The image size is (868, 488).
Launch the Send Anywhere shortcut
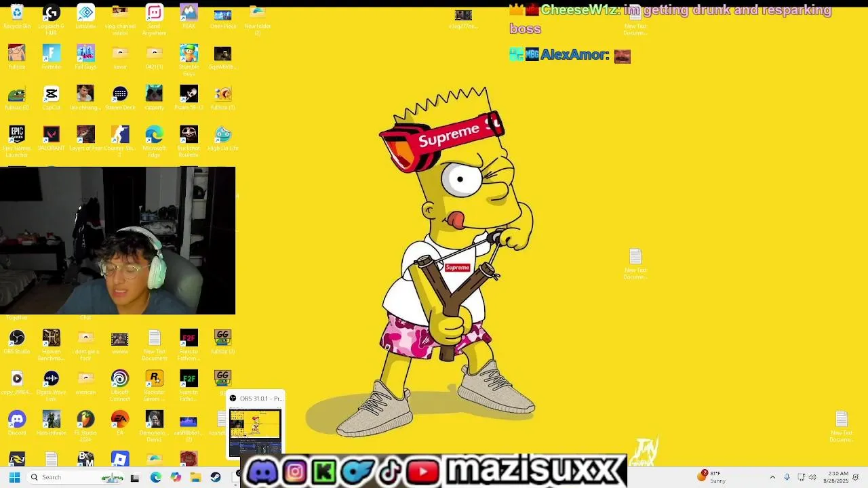154,19
